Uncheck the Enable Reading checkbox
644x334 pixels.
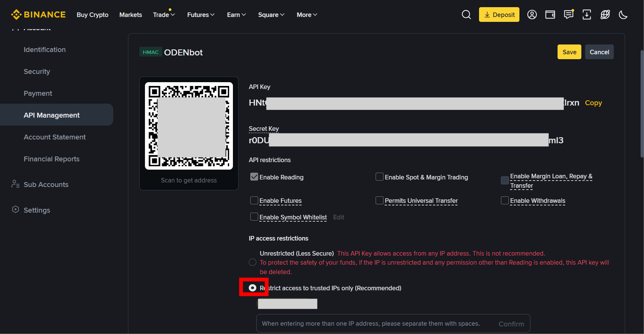[254, 177]
